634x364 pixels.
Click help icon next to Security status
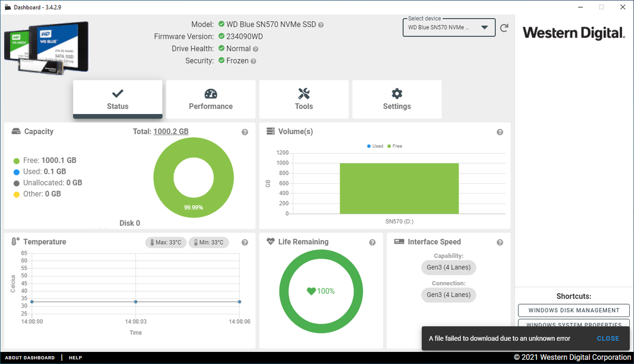coord(253,61)
